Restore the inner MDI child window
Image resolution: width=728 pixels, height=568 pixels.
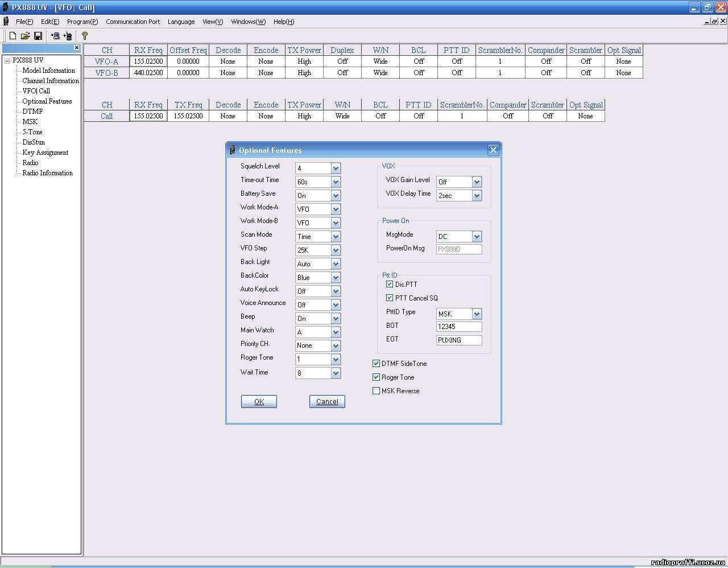coord(714,22)
